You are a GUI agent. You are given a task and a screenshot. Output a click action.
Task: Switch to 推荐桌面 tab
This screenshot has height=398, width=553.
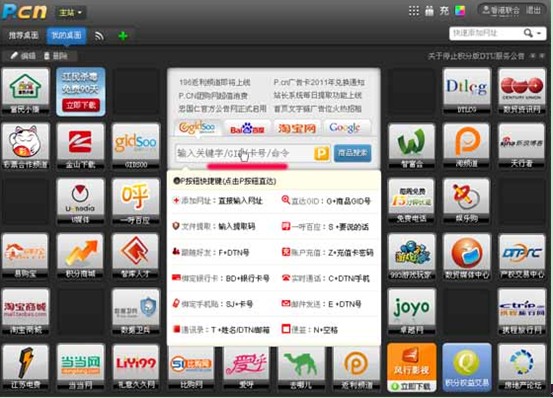(23, 35)
